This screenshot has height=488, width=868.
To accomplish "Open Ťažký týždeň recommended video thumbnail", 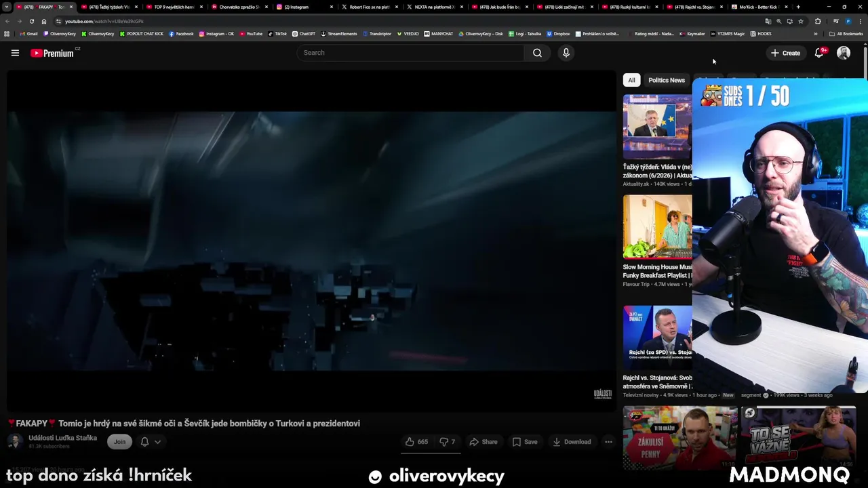I will point(658,127).
